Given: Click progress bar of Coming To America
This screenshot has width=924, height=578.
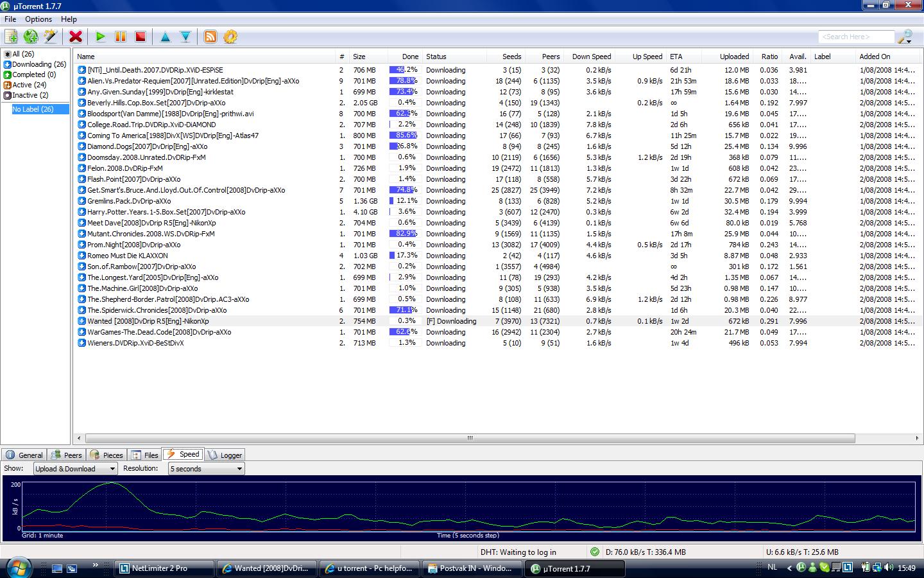Looking at the screenshot, I should coord(404,136).
